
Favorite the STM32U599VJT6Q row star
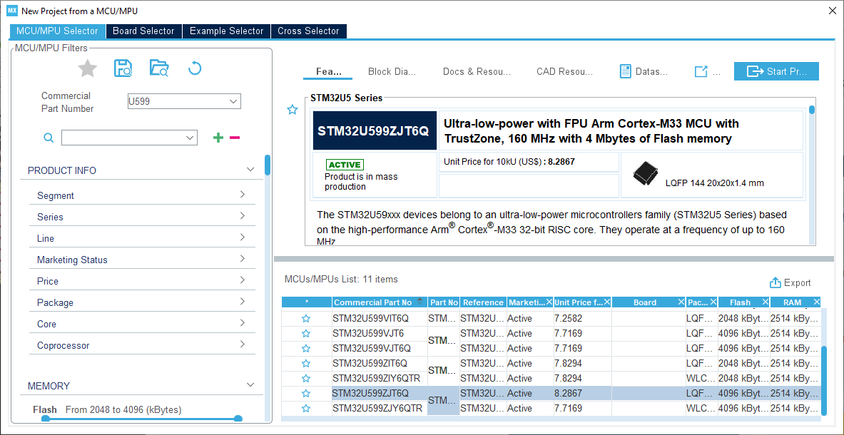click(306, 348)
